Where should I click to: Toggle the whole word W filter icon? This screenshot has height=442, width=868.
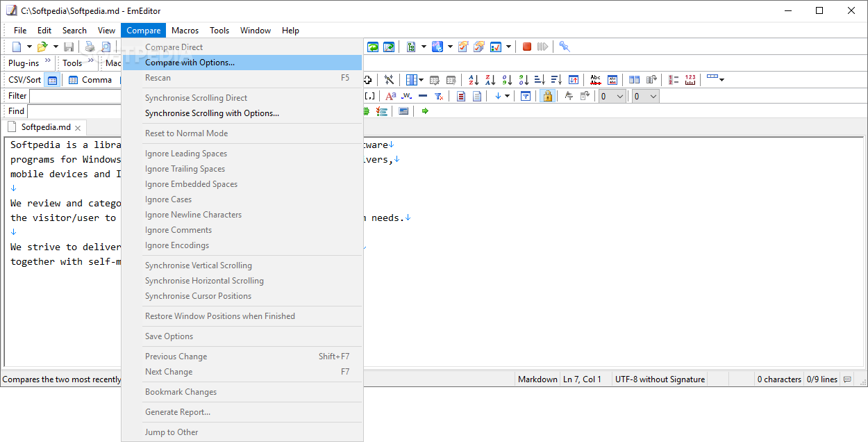(407, 96)
